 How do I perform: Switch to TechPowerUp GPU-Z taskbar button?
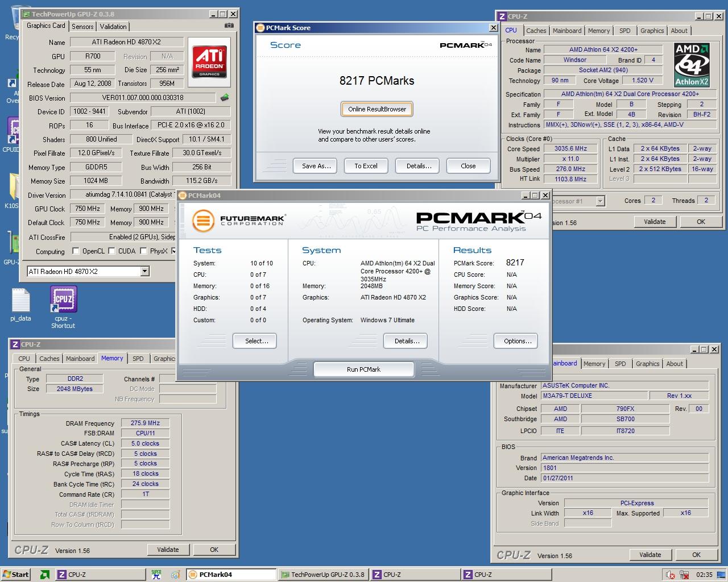[322, 575]
